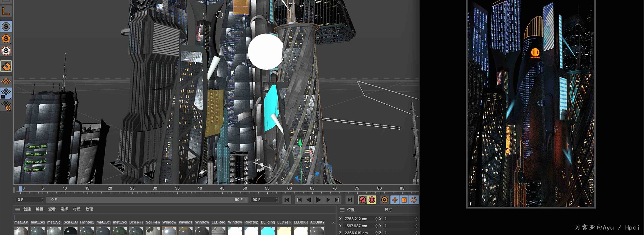Click the red record keyframe icon
This screenshot has height=235, width=644.
[x=362, y=200]
